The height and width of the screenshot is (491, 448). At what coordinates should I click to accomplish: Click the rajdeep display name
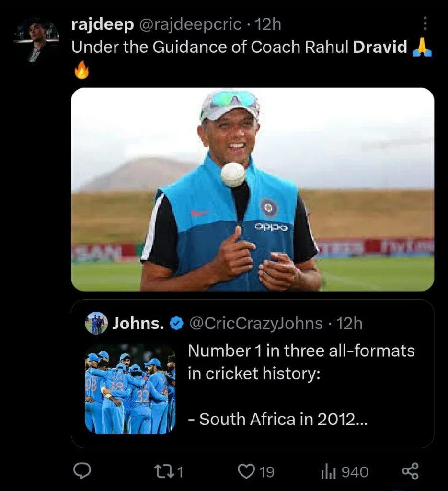click(102, 25)
